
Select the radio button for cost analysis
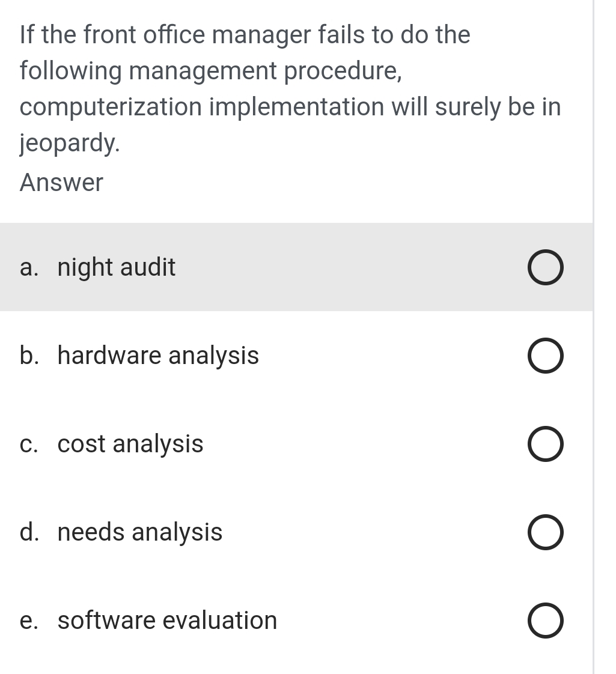pyautogui.click(x=545, y=444)
